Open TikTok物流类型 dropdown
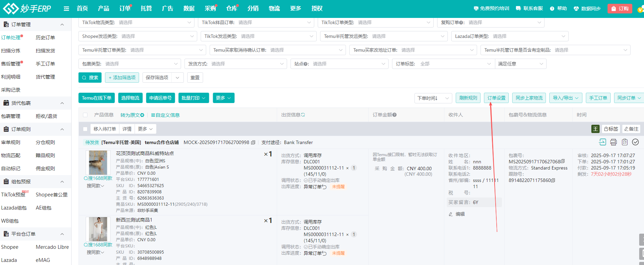Viewport: 644px width, 265px height. pyautogui.click(x=137, y=22)
